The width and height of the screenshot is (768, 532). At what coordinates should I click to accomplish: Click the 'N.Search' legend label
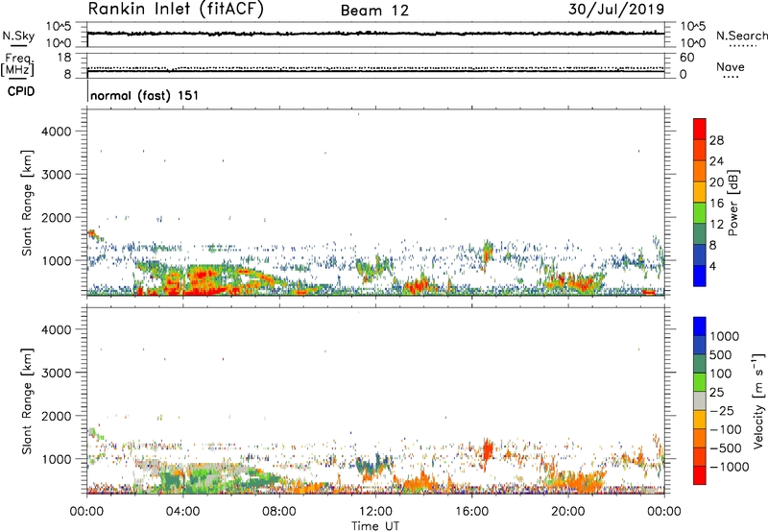pyautogui.click(x=741, y=36)
